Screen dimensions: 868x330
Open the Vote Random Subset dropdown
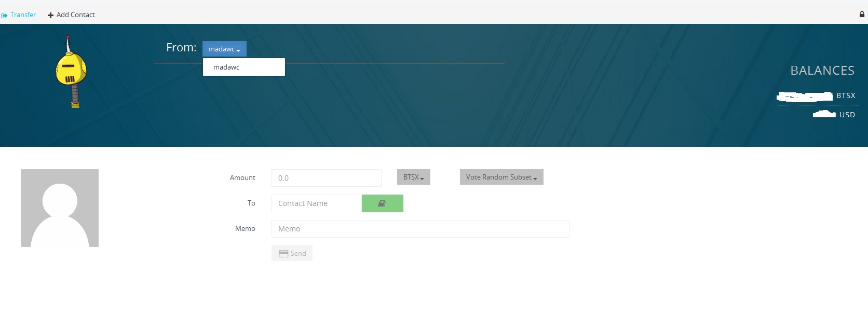click(x=501, y=177)
